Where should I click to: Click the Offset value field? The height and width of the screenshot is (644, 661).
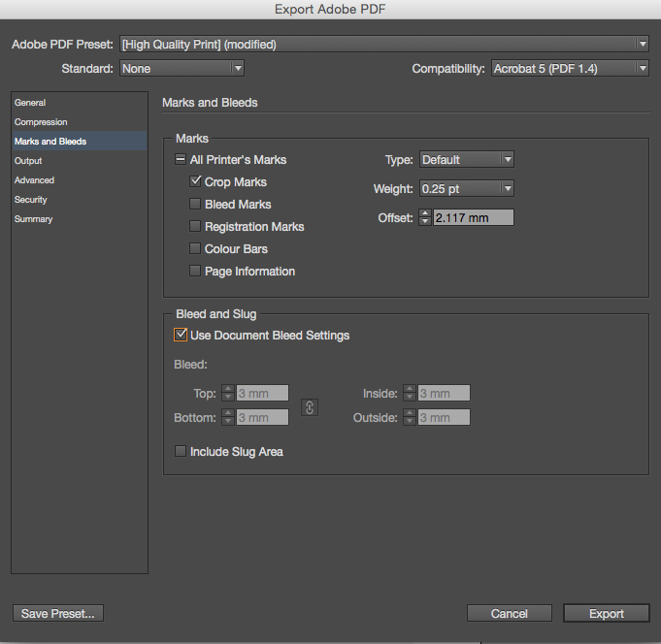pyautogui.click(x=474, y=218)
